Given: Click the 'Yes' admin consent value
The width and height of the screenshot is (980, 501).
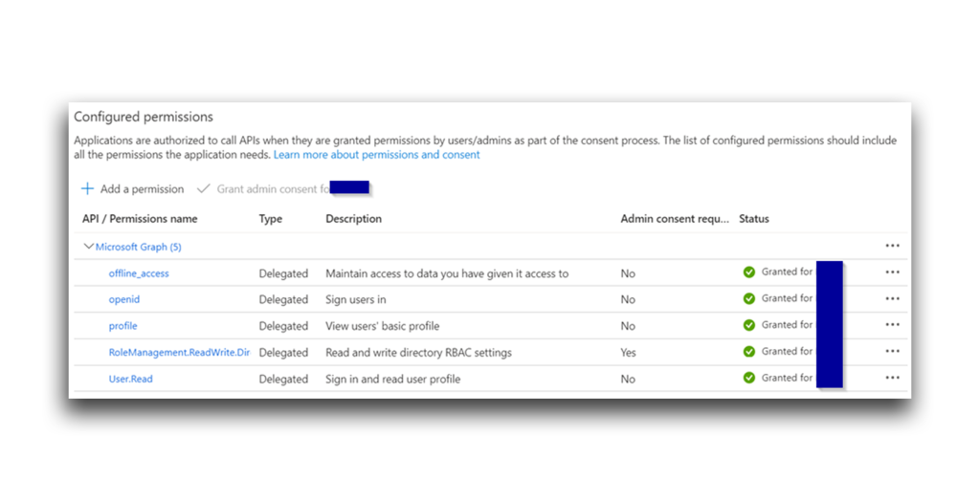Looking at the screenshot, I should click(x=628, y=352).
